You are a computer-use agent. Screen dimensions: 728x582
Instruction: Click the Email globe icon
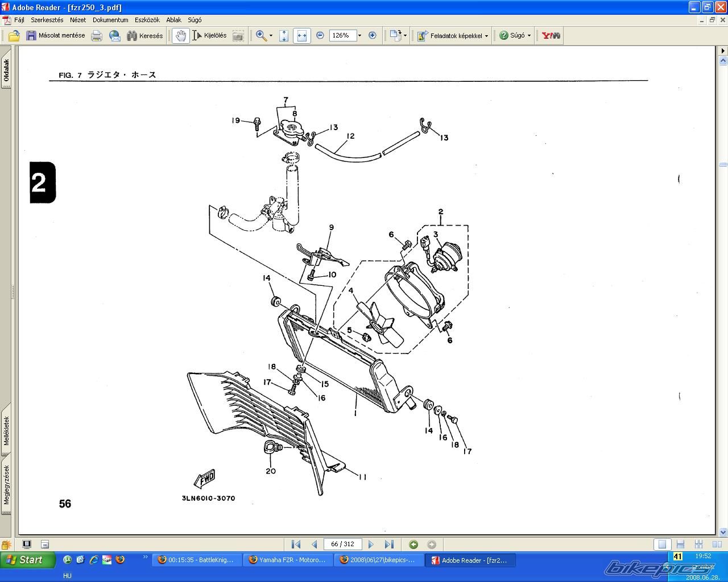pos(115,36)
